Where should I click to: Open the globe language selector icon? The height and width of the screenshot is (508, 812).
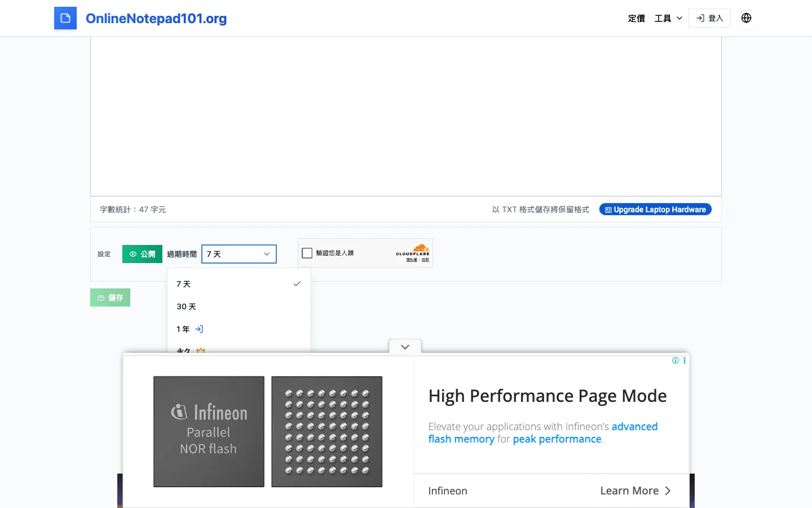coord(746,18)
